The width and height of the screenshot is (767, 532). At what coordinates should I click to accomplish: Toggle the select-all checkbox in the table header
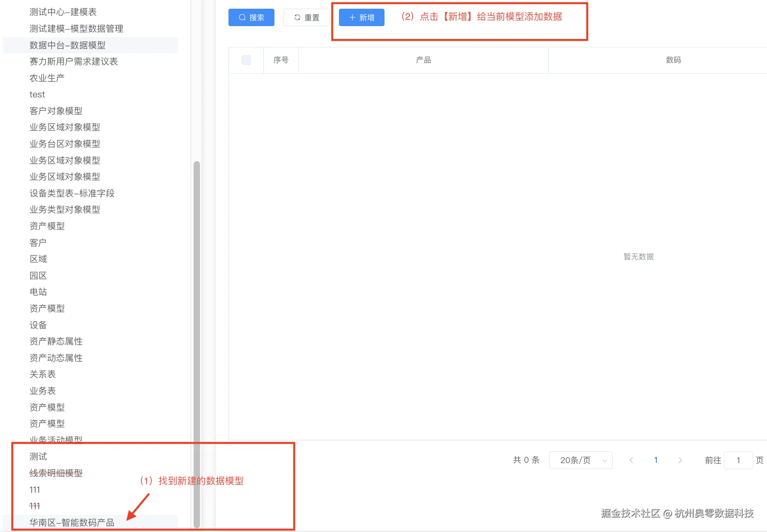[246, 60]
